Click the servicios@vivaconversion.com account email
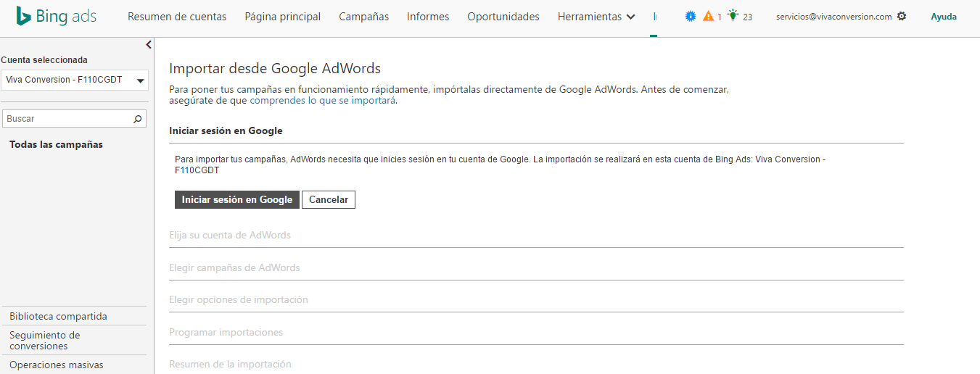The height and width of the screenshot is (374, 980). click(x=833, y=17)
